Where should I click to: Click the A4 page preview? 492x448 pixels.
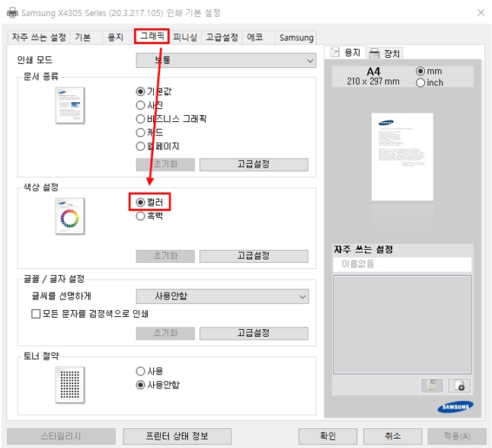pos(402,157)
